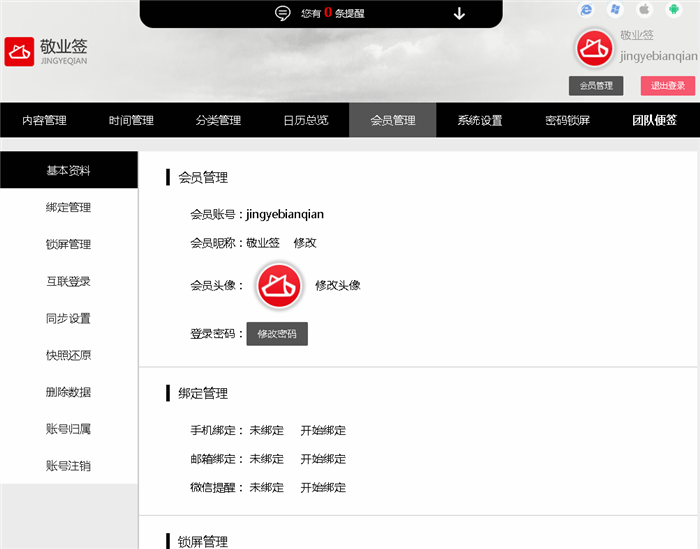Click the 会员头像 avatar image
The width and height of the screenshot is (700, 549).
pos(279,286)
